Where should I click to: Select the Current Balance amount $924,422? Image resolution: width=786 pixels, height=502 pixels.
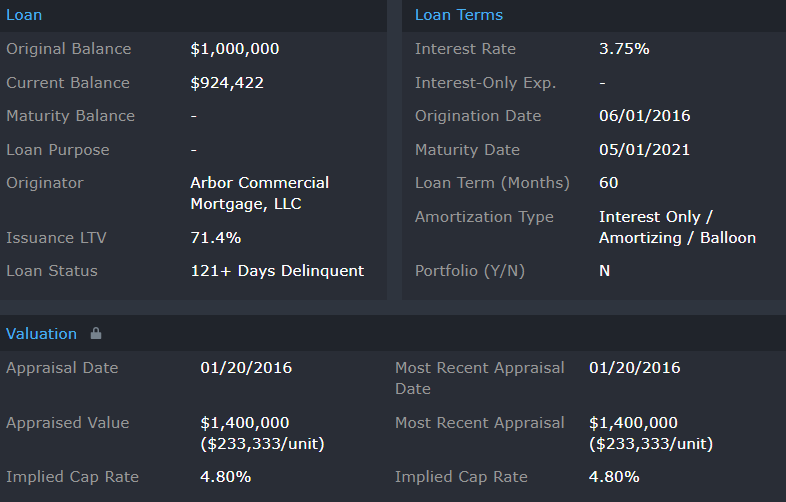[x=227, y=83]
